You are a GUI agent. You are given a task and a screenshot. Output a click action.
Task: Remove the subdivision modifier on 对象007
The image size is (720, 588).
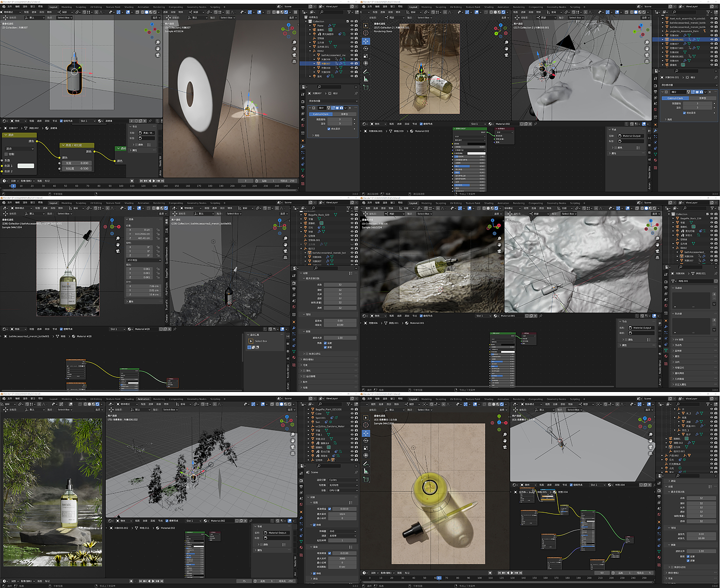click(x=351, y=108)
